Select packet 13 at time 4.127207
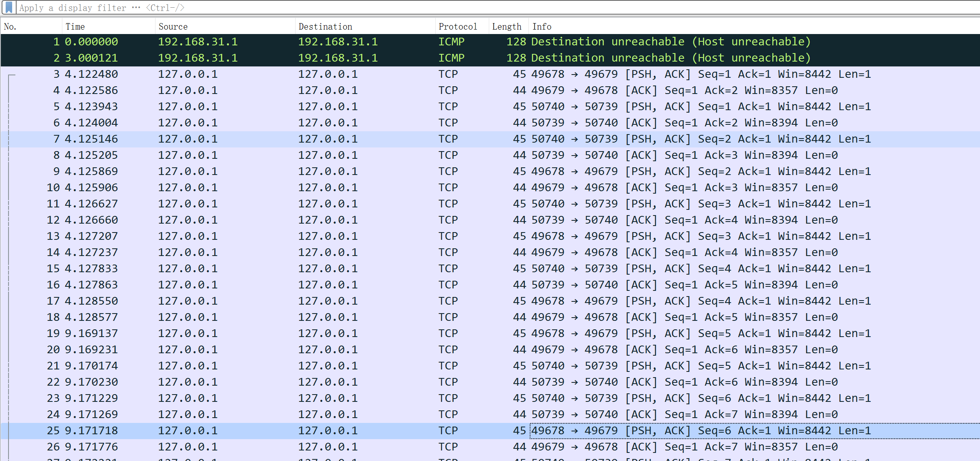 (x=490, y=236)
